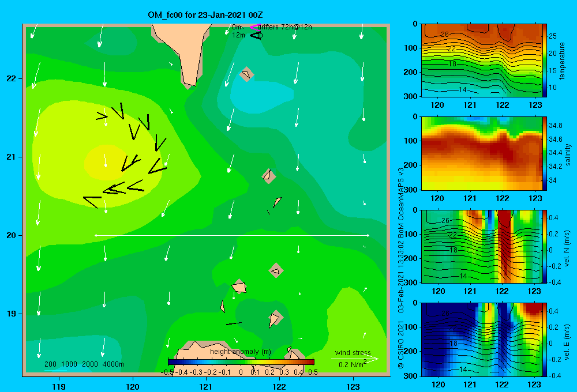Select the vertical 'salinity' axis label

[568, 154]
